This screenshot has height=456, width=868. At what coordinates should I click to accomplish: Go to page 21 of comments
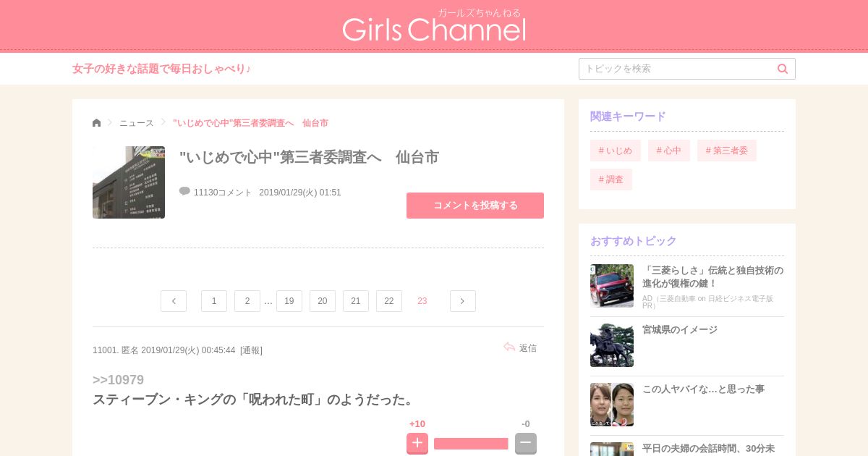coord(356,301)
